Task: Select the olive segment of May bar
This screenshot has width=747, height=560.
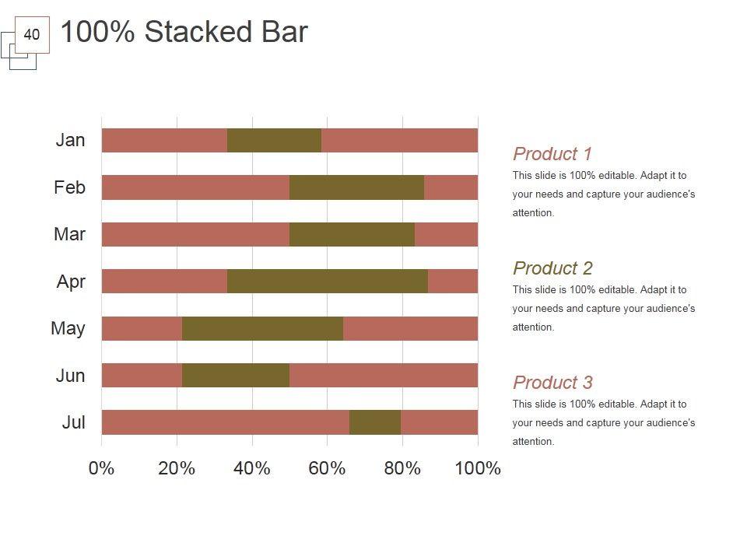Action: tap(262, 329)
